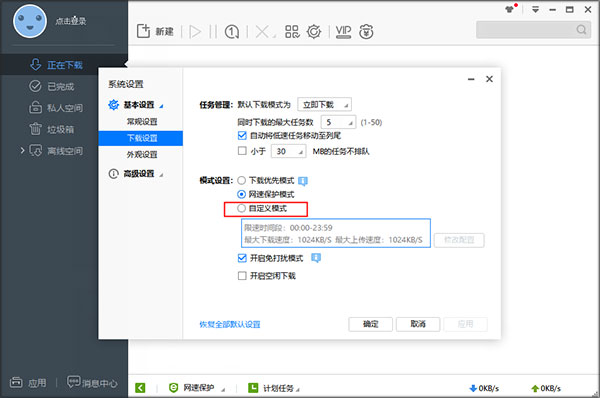Open 消息中心 message center icon

pyautogui.click(x=73, y=382)
